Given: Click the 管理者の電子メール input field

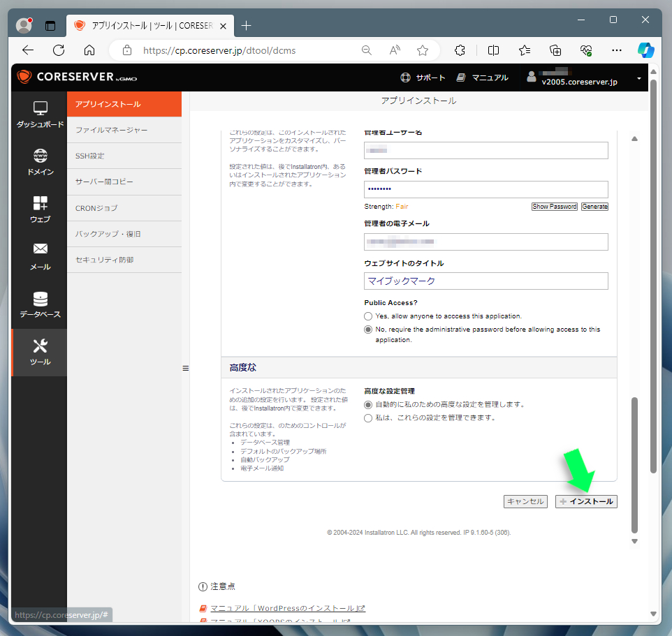Looking at the screenshot, I should [x=486, y=242].
